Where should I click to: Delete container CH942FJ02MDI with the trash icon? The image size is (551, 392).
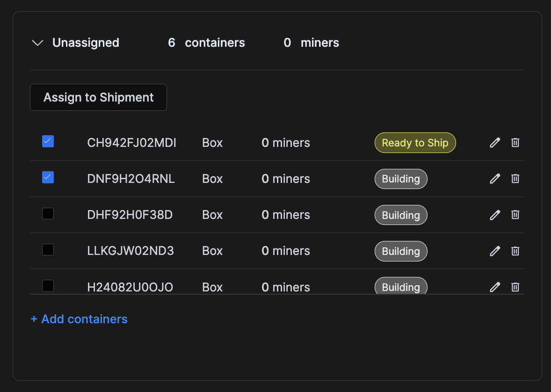click(515, 143)
